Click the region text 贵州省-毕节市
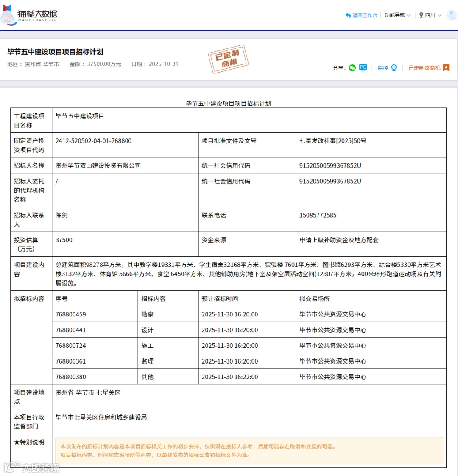This screenshot has width=458, height=476. point(42,64)
